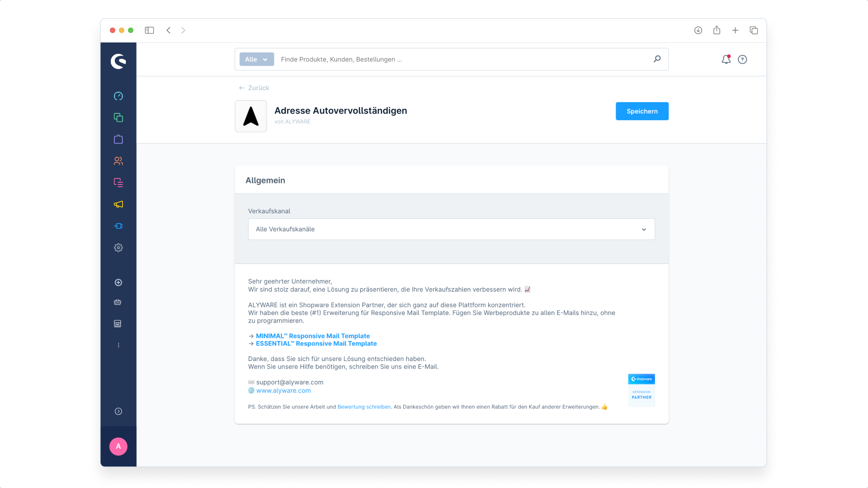This screenshot has width=868, height=488.
Task: Visit www.alyware.com link
Action: pyautogui.click(x=283, y=390)
